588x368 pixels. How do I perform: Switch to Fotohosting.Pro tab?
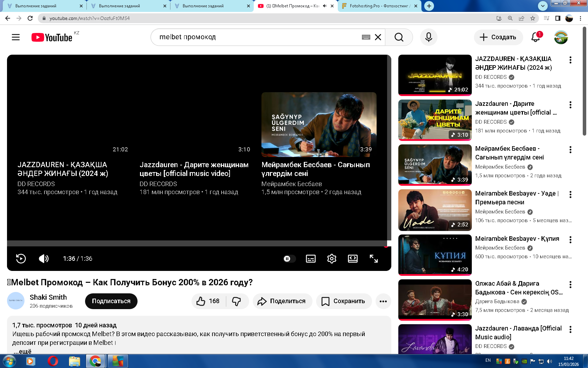(x=380, y=6)
